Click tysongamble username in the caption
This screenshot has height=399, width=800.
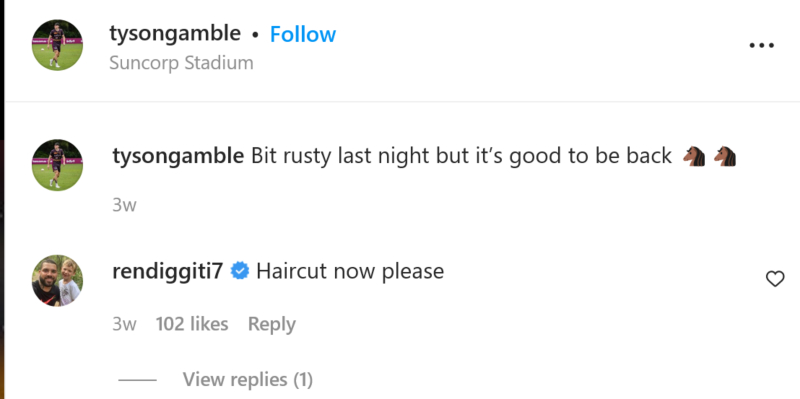tap(178, 156)
